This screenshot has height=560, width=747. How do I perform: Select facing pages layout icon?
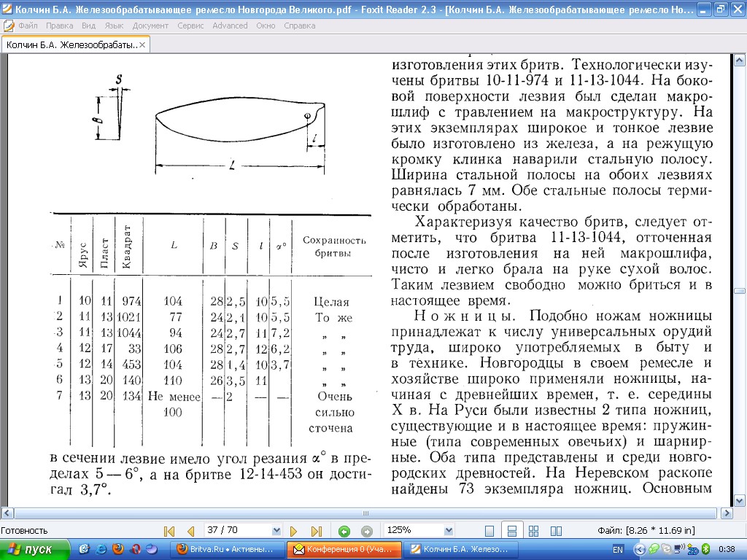(x=534, y=531)
